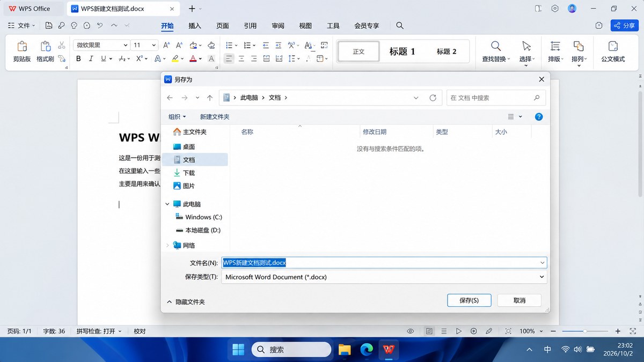Viewport: 644px width, 362px height.
Task: Select Windows (C:) drive in tree
Action: click(199, 217)
